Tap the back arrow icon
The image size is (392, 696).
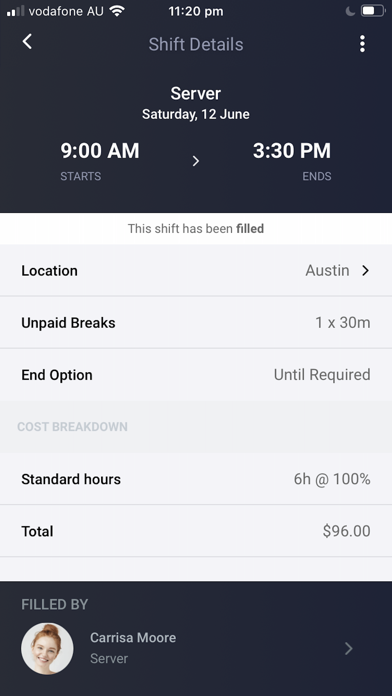(x=28, y=42)
